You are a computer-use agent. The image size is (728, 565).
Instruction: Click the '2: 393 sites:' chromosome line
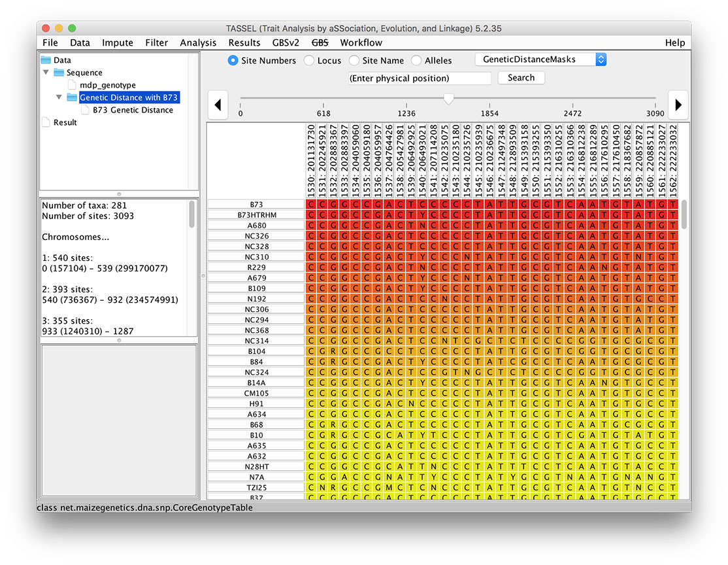[x=67, y=289]
